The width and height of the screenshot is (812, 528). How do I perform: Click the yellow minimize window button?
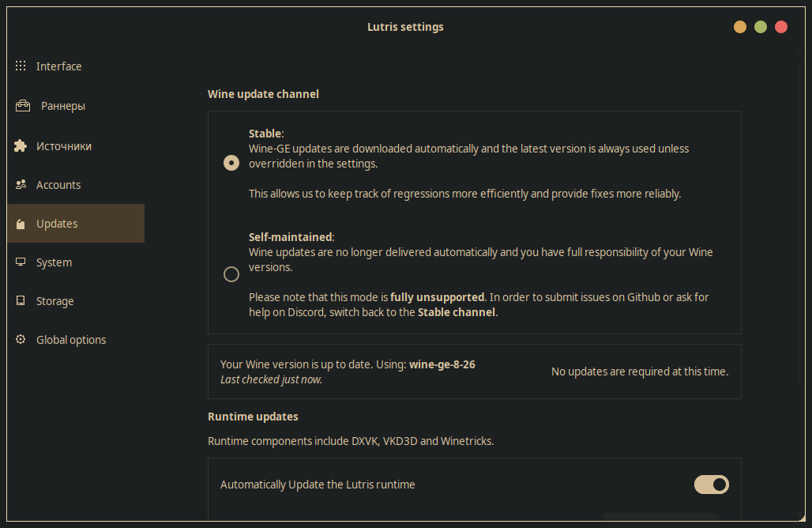click(x=740, y=27)
